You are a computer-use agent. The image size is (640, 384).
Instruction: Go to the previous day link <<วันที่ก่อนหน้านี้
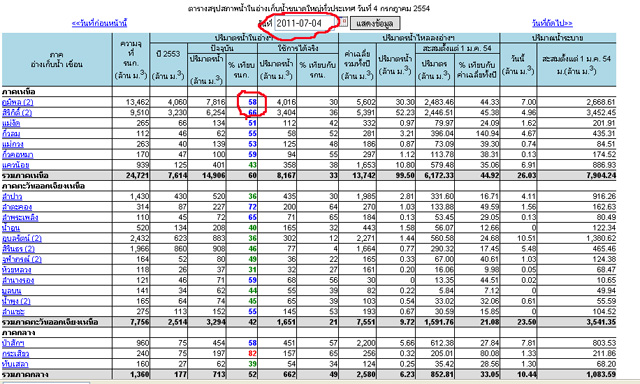coord(99,23)
